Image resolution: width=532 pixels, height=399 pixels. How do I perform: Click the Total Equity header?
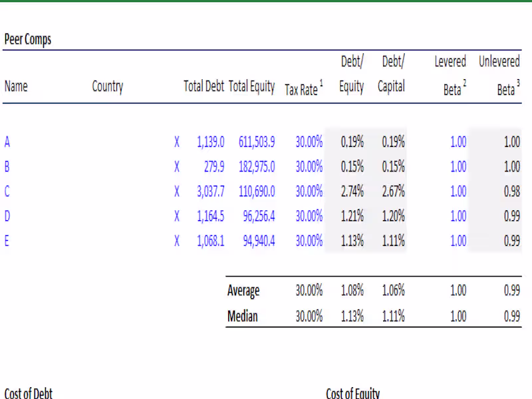click(x=252, y=86)
